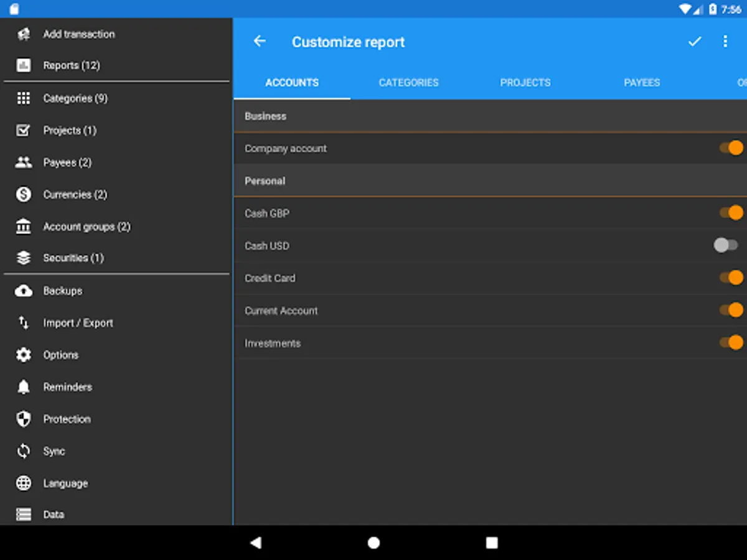Toggle the Company account switch

pos(731,148)
